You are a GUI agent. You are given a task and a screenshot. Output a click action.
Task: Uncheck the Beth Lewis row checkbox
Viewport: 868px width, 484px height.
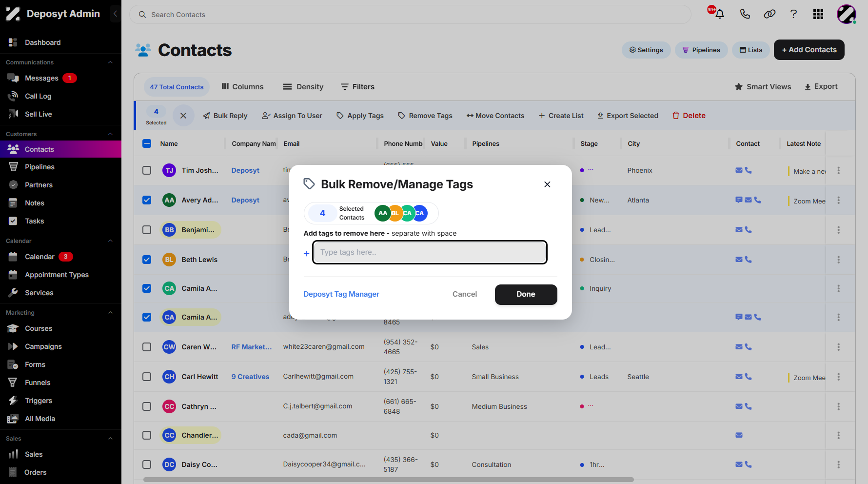[x=147, y=260]
